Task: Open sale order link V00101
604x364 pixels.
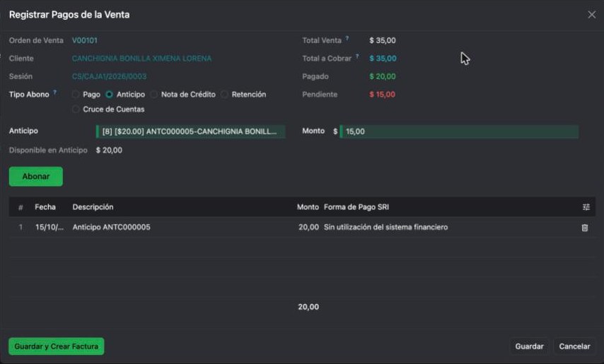Action: [x=85, y=40]
